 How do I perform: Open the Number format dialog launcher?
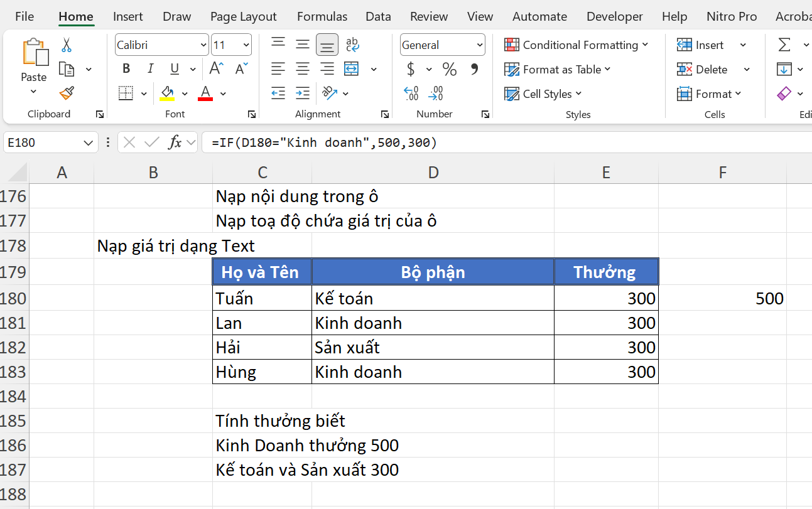click(x=485, y=114)
